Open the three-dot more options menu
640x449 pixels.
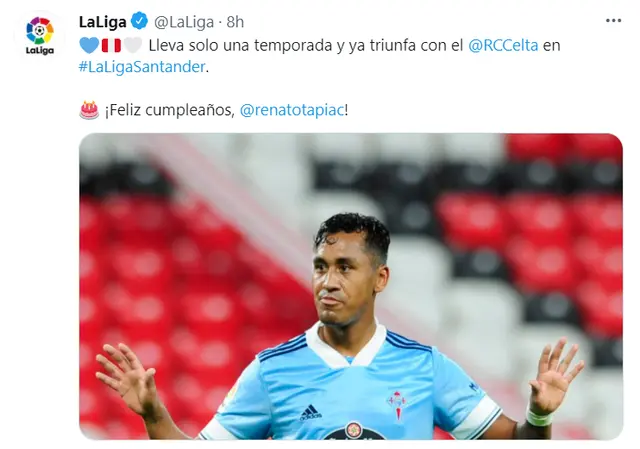coord(613,21)
